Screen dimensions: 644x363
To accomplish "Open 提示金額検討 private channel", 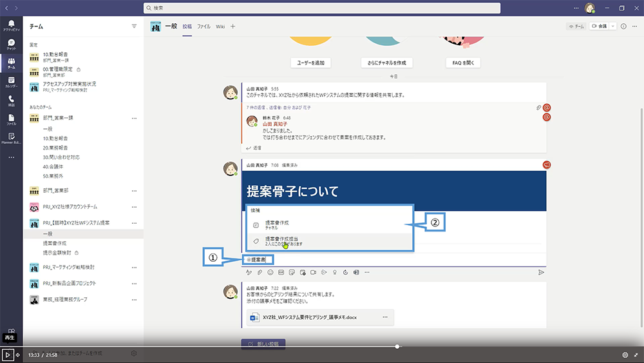I will point(57,253).
